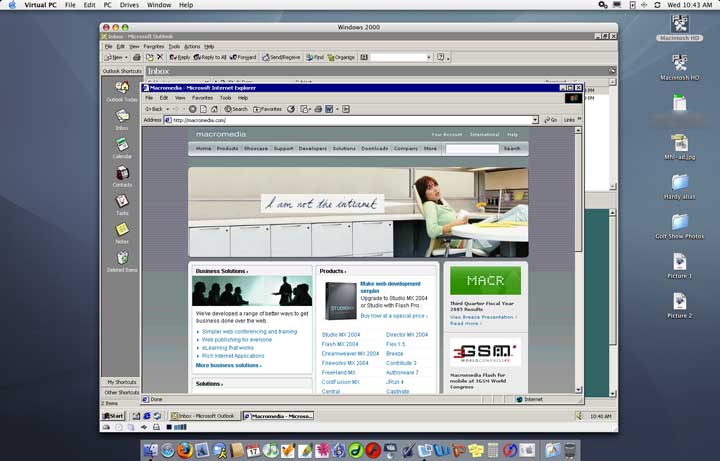Expand the address bar dropdown in IE
This screenshot has width=720, height=461.
(x=535, y=120)
